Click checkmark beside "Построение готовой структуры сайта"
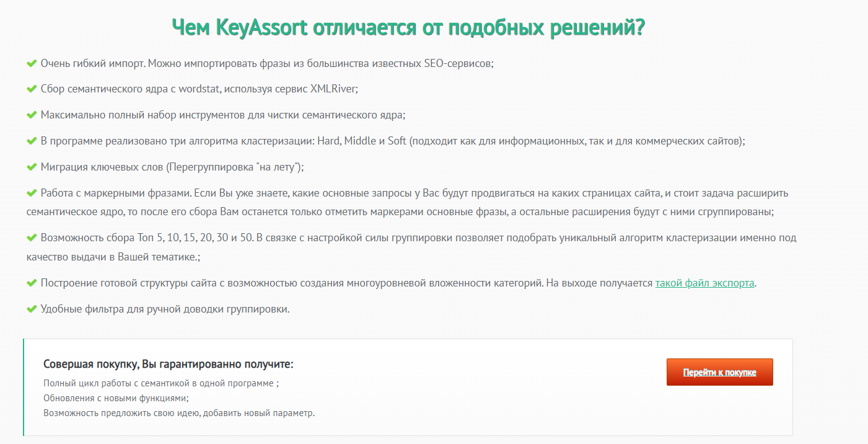The image size is (868, 444). [32, 283]
